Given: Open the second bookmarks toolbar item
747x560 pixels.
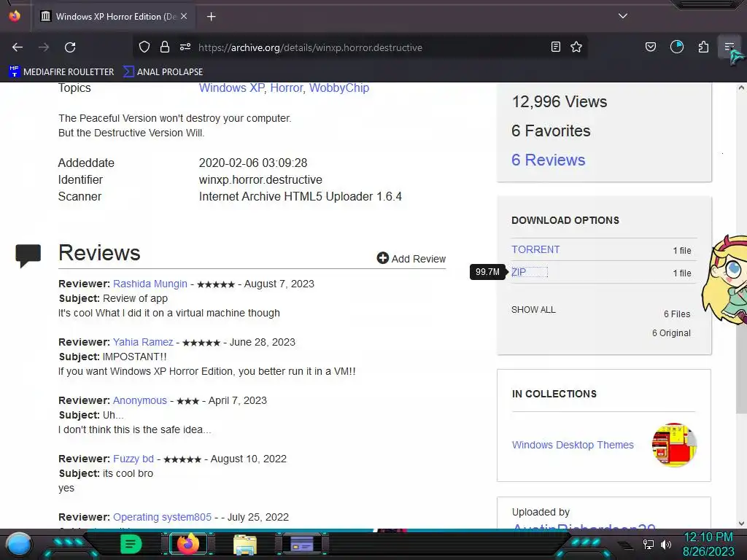Looking at the screenshot, I should [163, 72].
